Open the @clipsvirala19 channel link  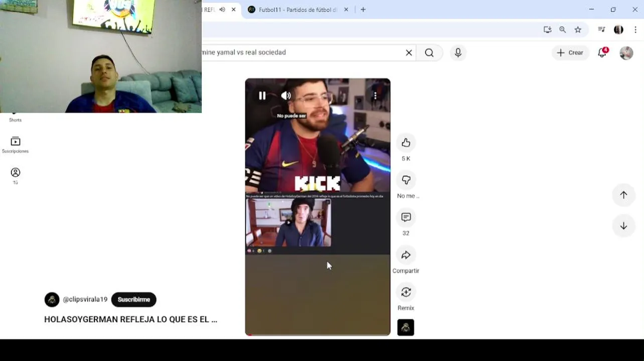(x=85, y=299)
